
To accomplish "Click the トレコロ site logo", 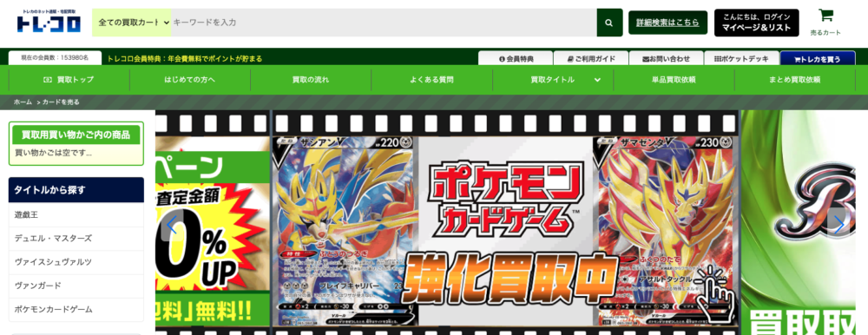I will [x=49, y=22].
